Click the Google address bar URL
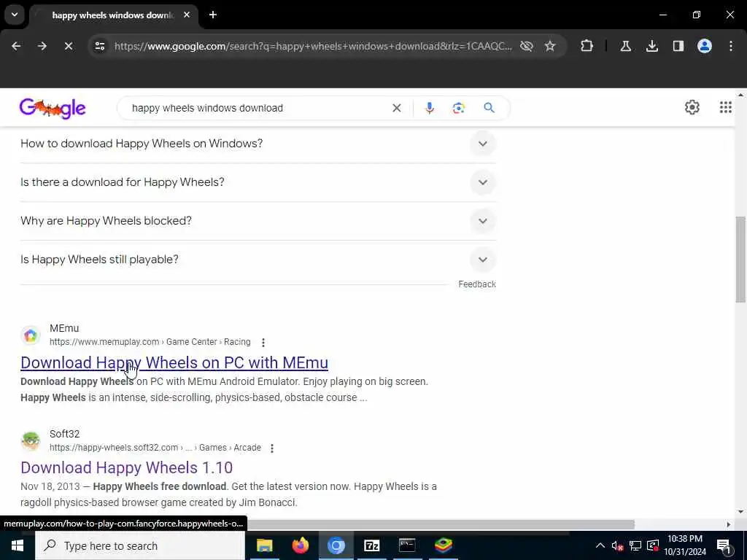The image size is (747, 560). click(313, 46)
